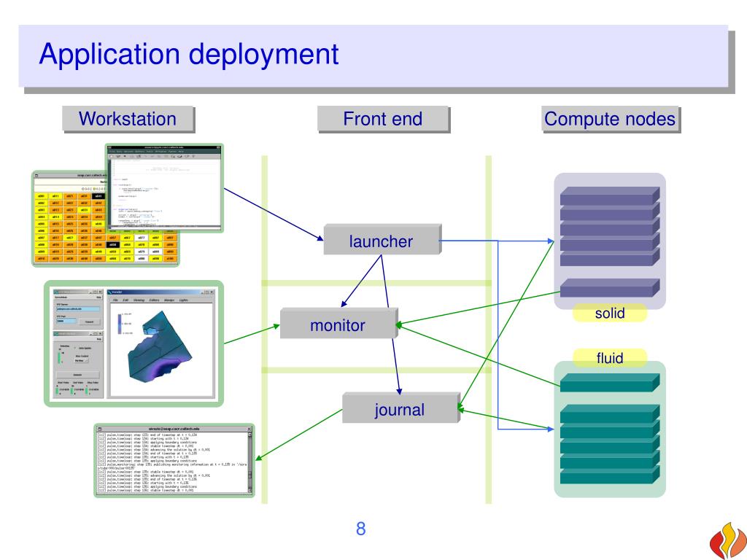Click the Application deployment slide title

(189, 54)
